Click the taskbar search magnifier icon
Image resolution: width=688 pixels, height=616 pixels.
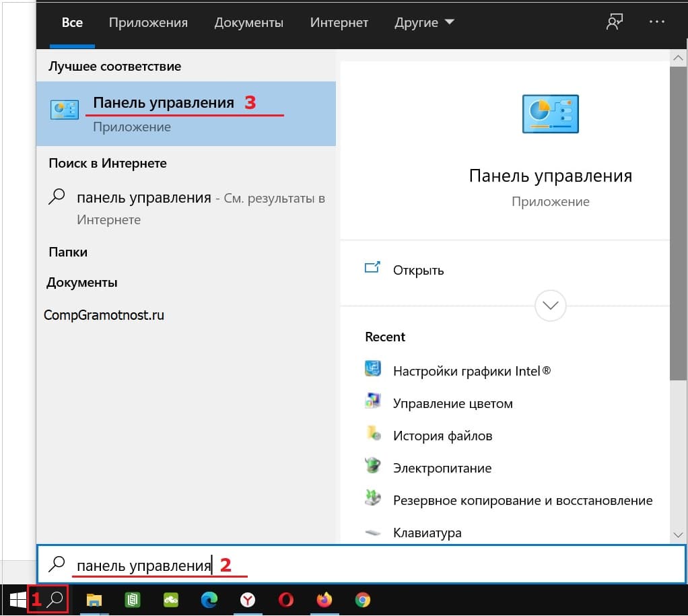pyautogui.click(x=57, y=599)
